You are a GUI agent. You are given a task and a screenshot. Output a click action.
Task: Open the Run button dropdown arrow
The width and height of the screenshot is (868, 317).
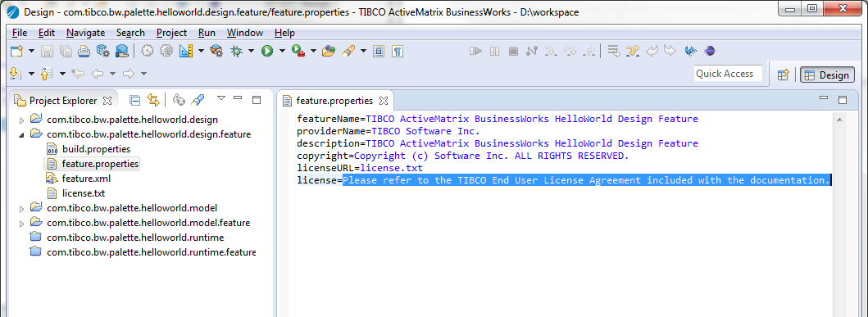(x=282, y=52)
